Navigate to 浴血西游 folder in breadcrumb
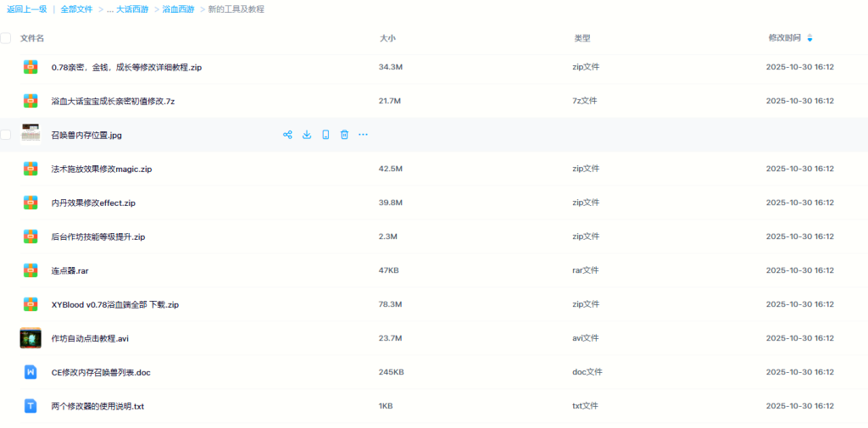This screenshot has width=868, height=428. coord(178,9)
